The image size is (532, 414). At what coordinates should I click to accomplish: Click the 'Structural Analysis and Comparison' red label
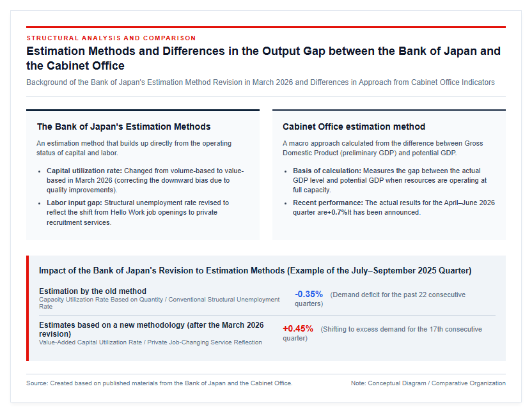point(111,38)
